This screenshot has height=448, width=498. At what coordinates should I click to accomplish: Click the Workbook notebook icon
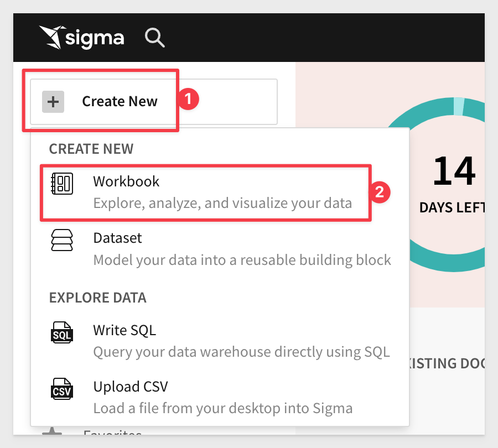click(x=62, y=184)
